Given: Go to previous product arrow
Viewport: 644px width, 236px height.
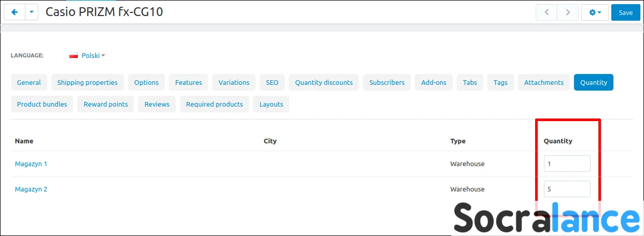Looking at the screenshot, I should pos(546,12).
